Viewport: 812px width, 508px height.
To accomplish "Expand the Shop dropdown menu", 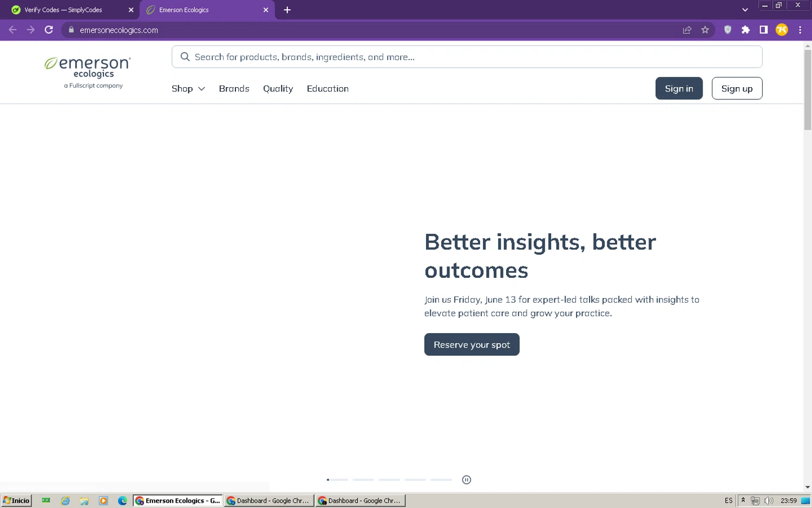I will point(188,89).
